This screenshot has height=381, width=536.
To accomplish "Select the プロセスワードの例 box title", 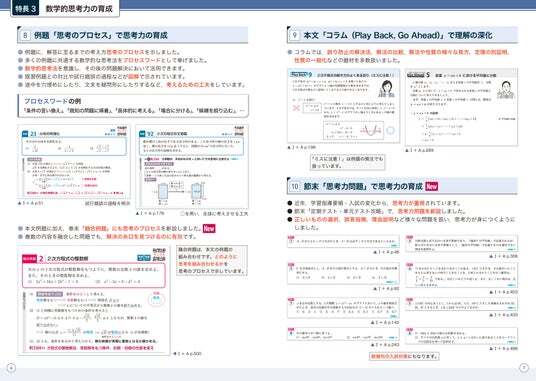I will [52, 101].
